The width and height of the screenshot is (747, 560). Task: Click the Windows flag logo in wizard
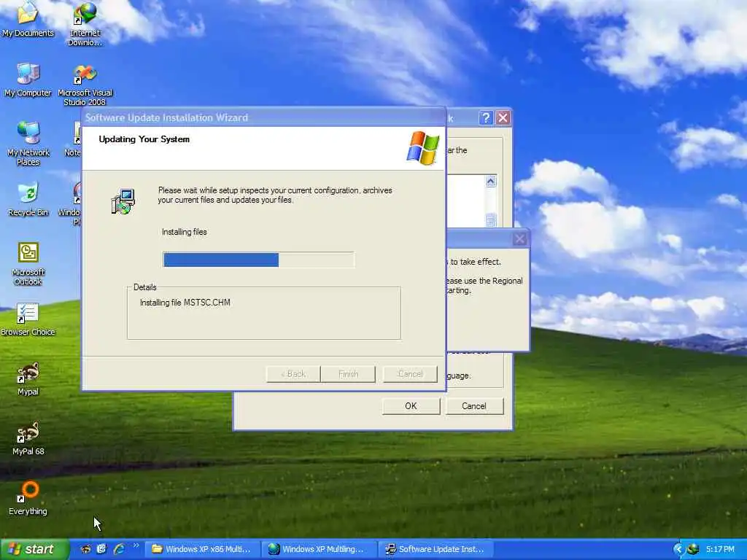coord(422,148)
